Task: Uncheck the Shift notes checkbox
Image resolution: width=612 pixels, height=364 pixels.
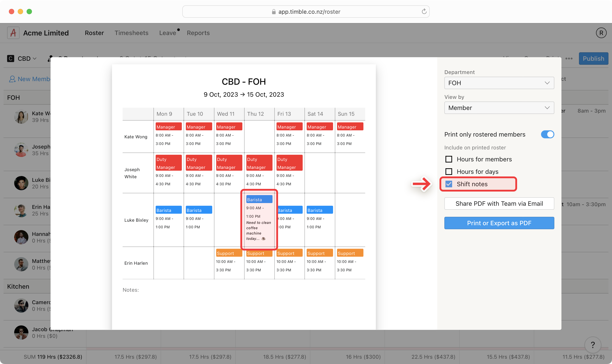Action: [449, 184]
